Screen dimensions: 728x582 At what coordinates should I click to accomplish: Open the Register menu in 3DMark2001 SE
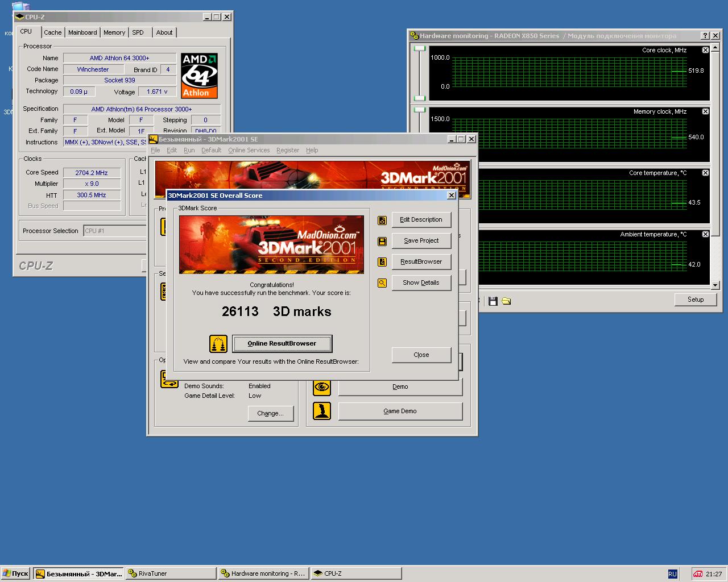coord(288,150)
